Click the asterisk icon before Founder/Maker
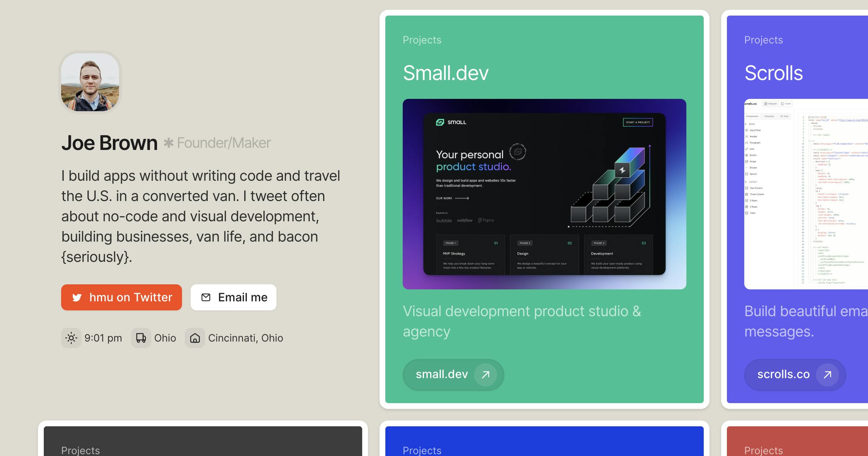 pyautogui.click(x=168, y=143)
